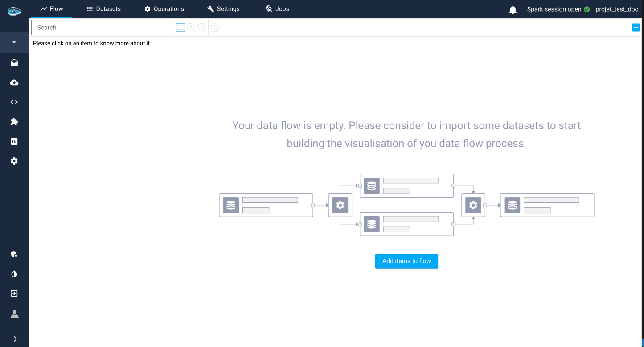Click the puzzle piece plugins icon

tap(14, 122)
